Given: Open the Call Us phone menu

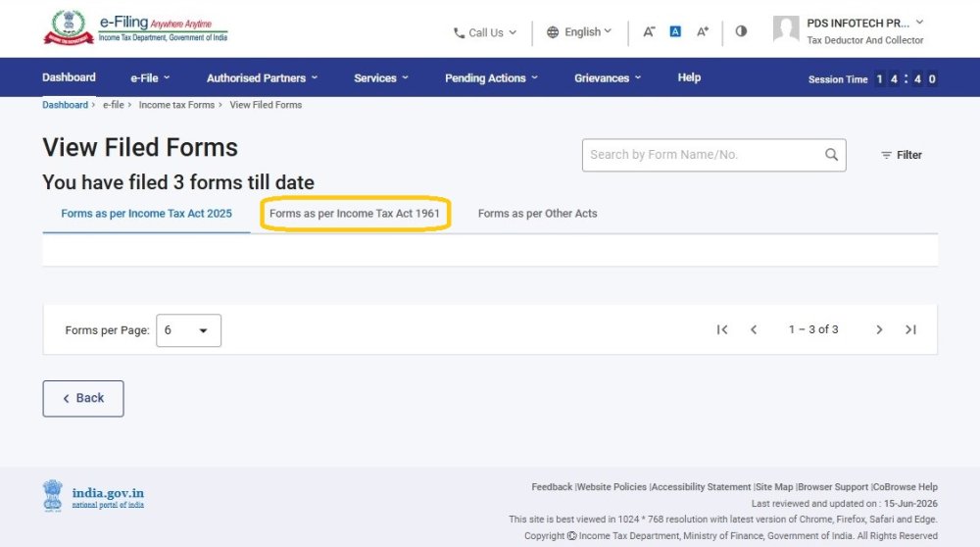Looking at the screenshot, I should pos(485,32).
